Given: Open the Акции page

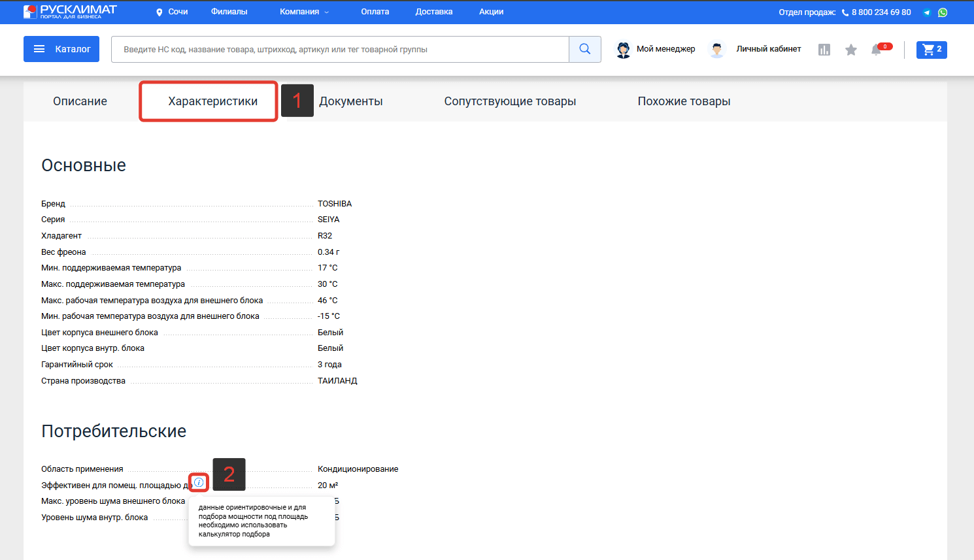Looking at the screenshot, I should [492, 12].
